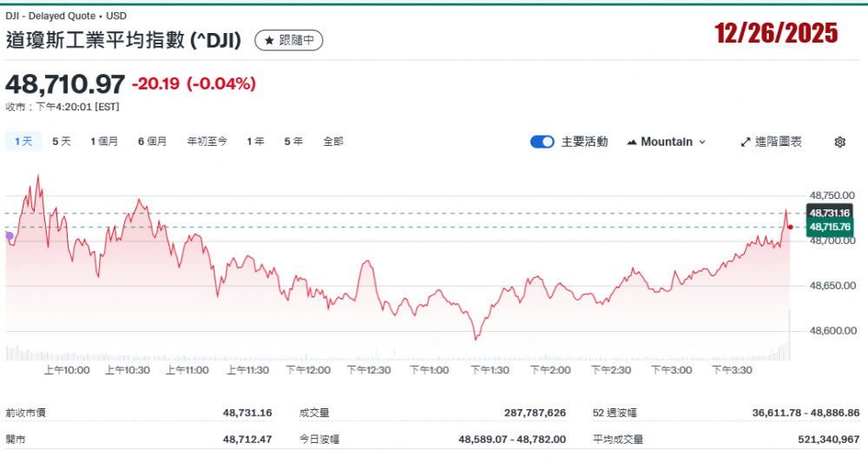The width and height of the screenshot is (868, 463).
Task: Expand the Mountain chart type dropdown
Action: (666, 142)
